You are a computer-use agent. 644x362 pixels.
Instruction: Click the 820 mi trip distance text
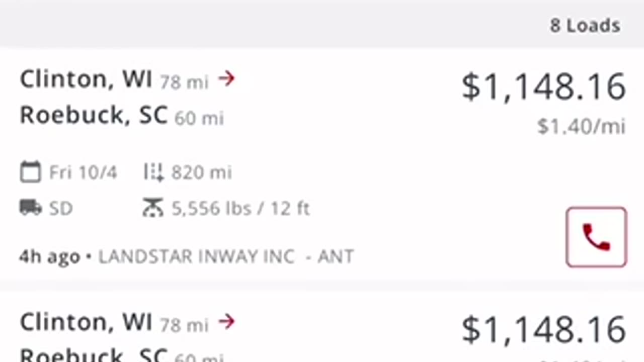tap(201, 173)
